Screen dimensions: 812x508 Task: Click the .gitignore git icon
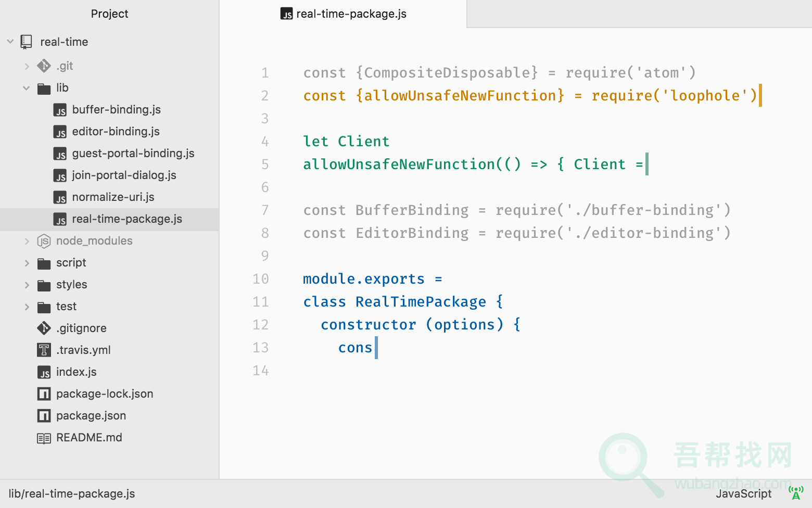(44, 328)
